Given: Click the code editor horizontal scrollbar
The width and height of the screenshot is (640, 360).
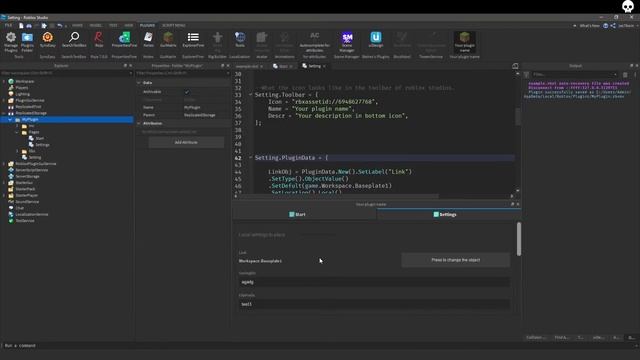Looking at the screenshot, I should tap(337, 196).
